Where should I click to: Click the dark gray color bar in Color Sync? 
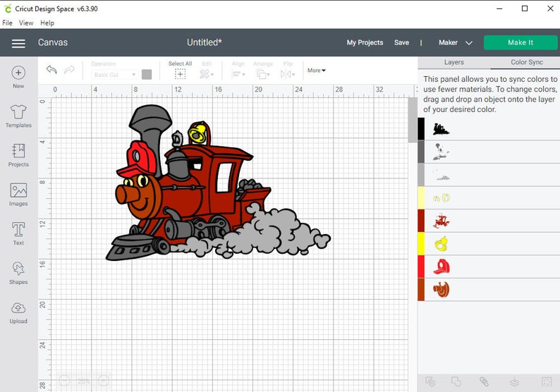point(421,152)
